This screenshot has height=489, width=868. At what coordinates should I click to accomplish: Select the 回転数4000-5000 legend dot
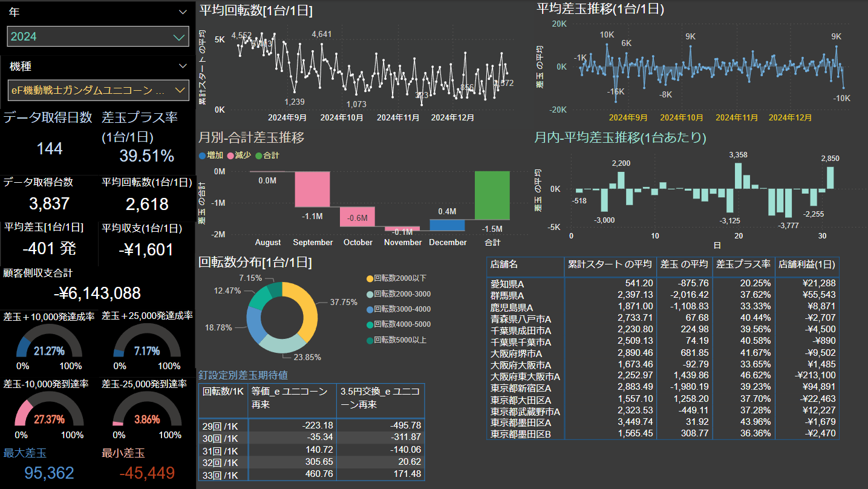point(370,325)
